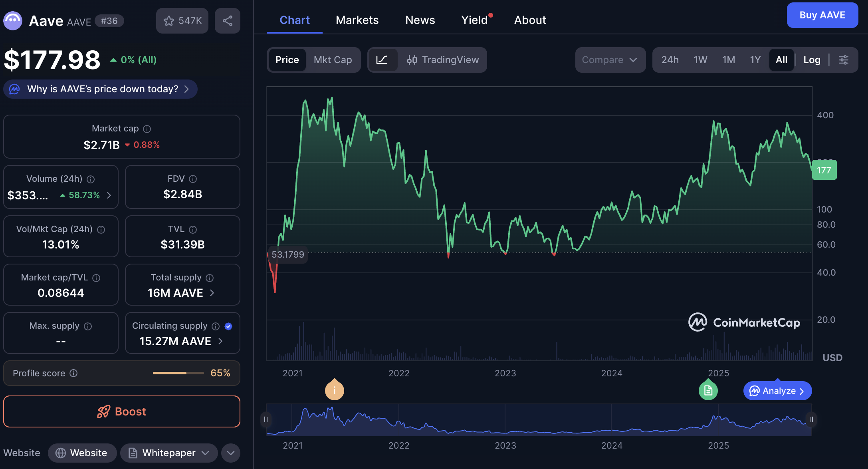Click the Profile score info icon
868x469 pixels.
point(73,373)
